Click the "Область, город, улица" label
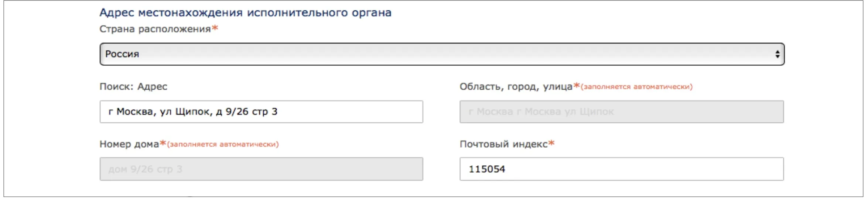 (x=516, y=87)
